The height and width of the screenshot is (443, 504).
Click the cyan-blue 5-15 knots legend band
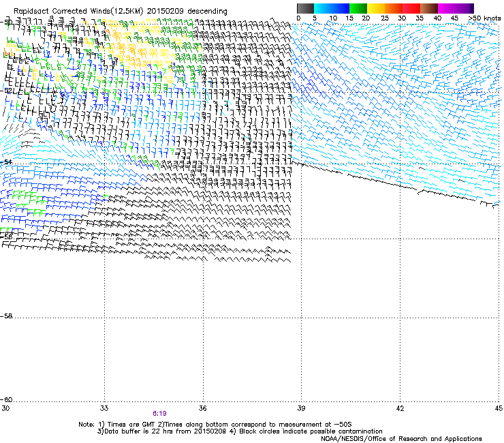[332, 8]
